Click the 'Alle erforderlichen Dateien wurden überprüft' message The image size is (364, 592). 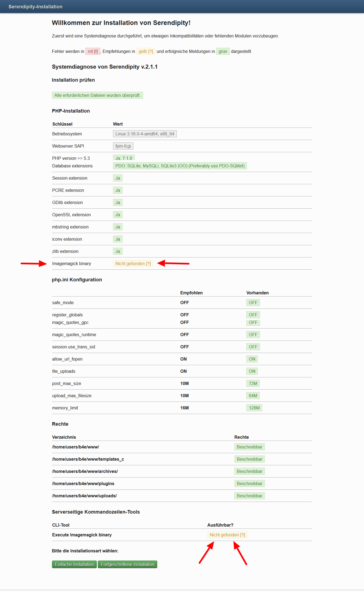point(97,95)
